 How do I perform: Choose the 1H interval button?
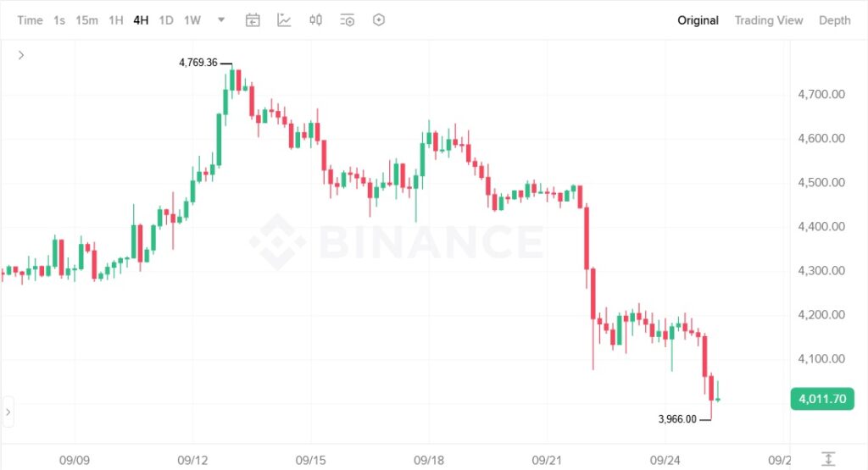(x=115, y=20)
